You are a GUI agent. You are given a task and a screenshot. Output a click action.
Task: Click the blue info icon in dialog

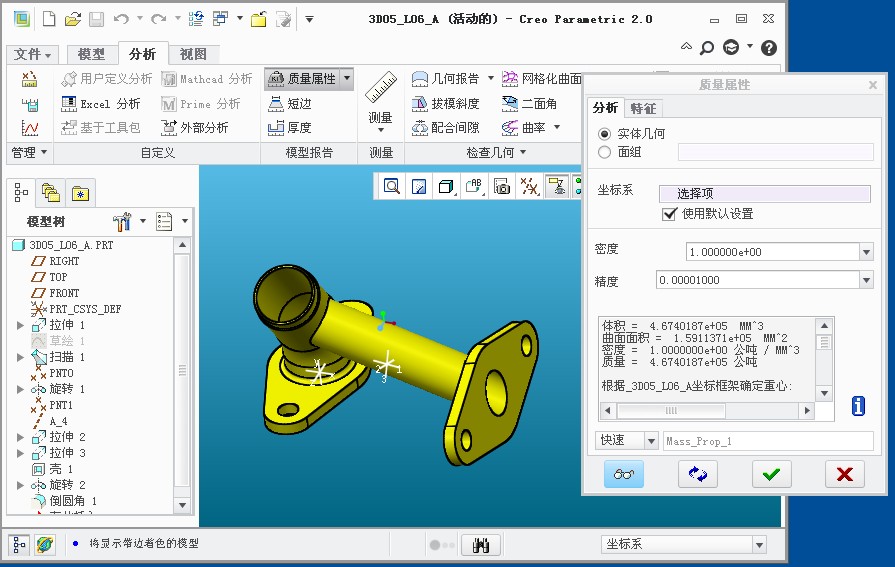click(x=858, y=406)
